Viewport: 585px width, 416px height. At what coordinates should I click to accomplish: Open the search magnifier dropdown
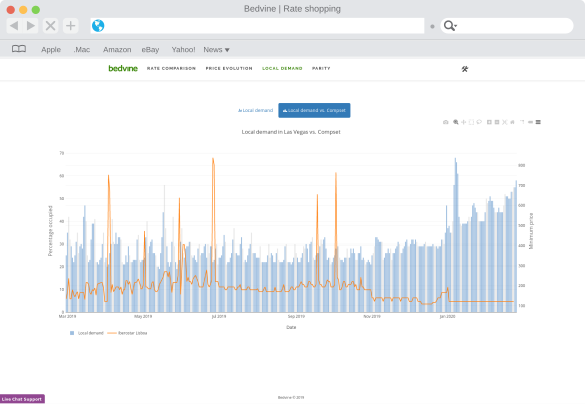tap(450, 26)
